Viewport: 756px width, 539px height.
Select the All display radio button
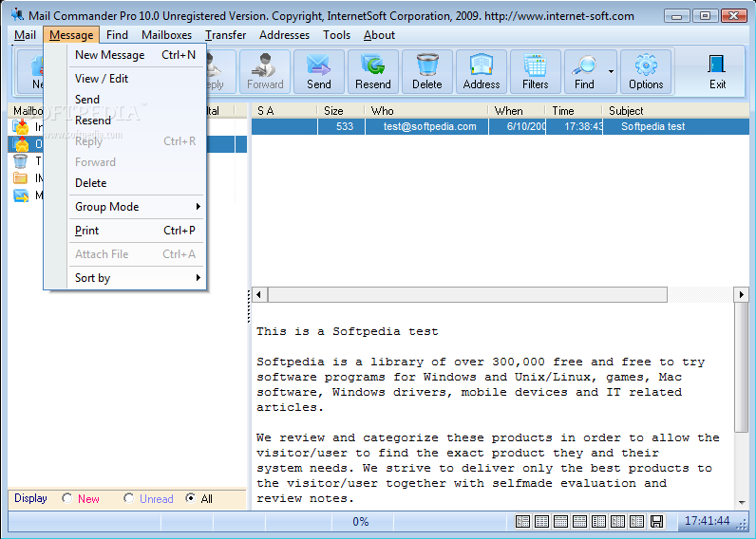(x=191, y=498)
